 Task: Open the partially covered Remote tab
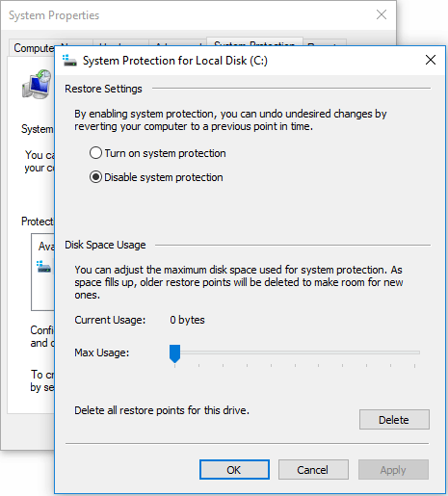tap(325, 42)
